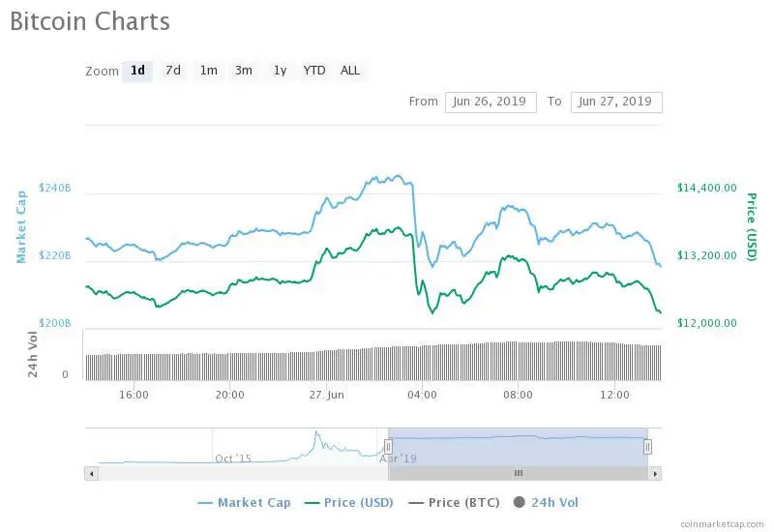Switch zoom to 7d
774x532 pixels.
tap(173, 71)
